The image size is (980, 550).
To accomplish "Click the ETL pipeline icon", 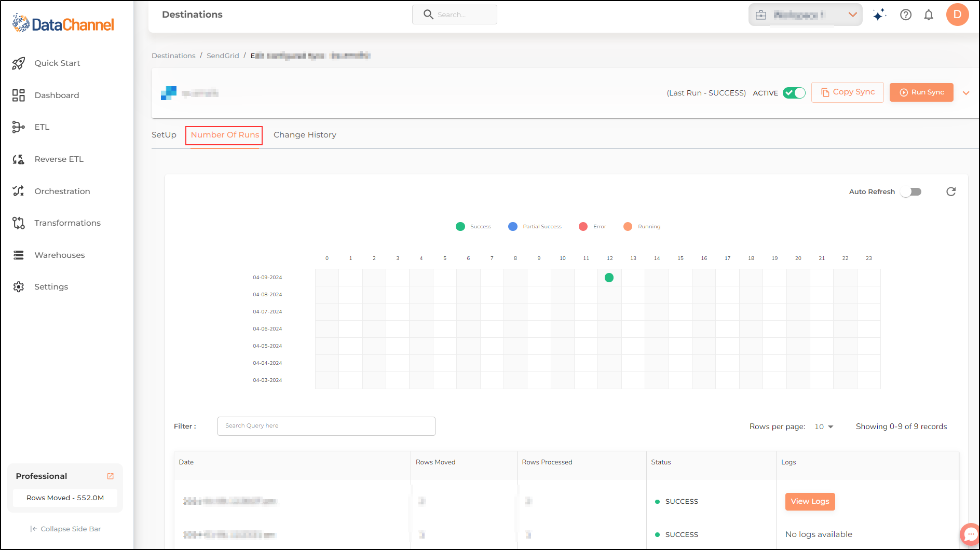I will click(x=19, y=127).
